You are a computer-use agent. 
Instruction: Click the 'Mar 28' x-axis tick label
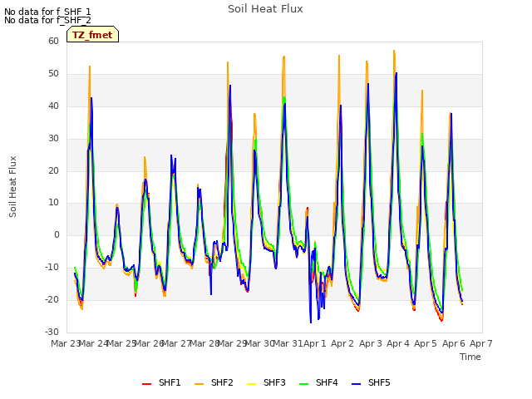pos(204,343)
